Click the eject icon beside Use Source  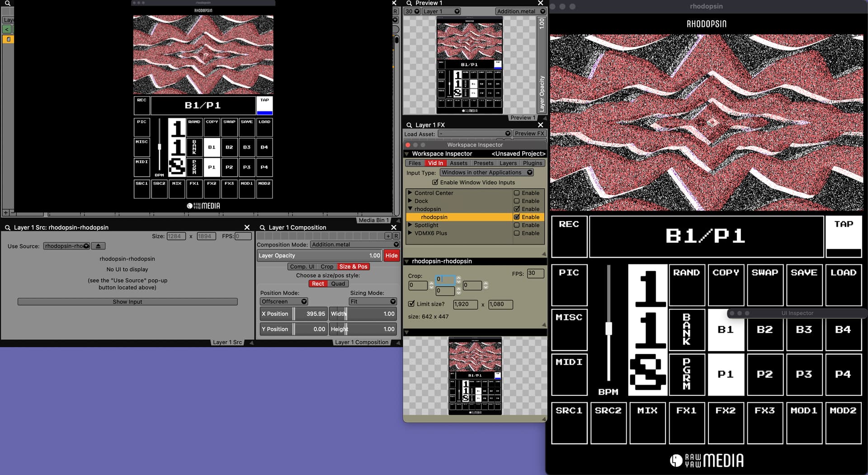pos(98,246)
